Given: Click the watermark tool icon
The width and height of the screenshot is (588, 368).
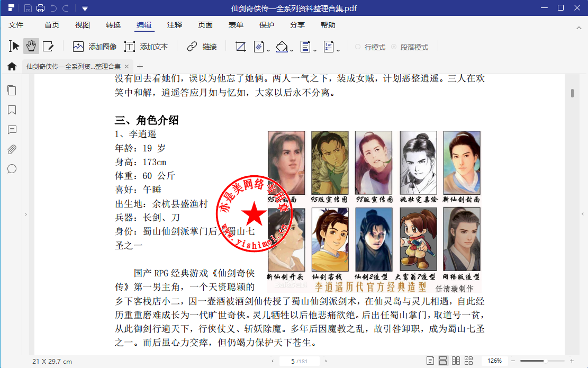Looking at the screenshot, I should point(259,47).
